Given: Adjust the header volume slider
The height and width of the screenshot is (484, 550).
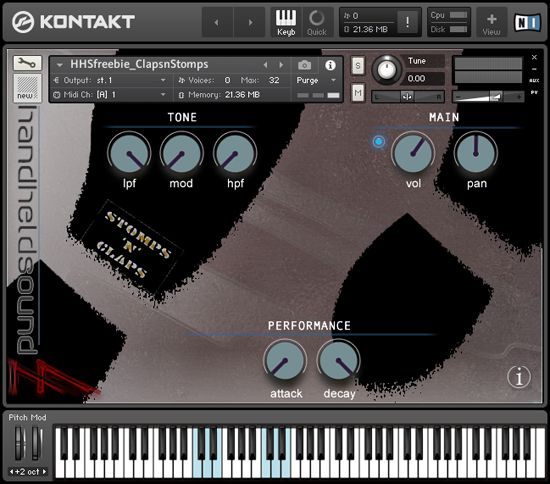Looking at the screenshot, I should click(488, 96).
